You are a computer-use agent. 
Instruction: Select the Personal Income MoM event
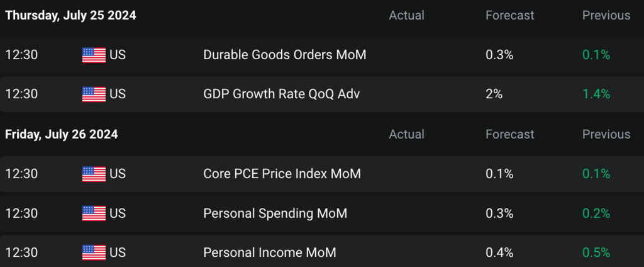tap(269, 253)
